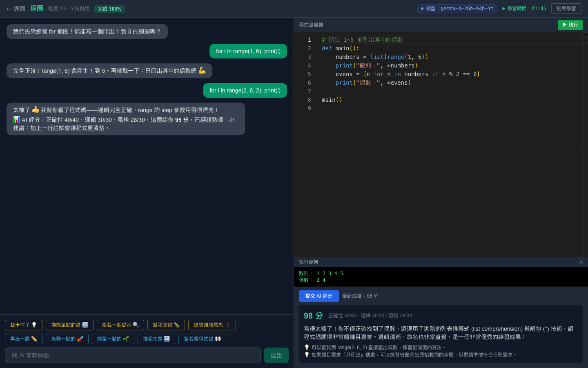This screenshot has width=588, height=368.
Task: Click line number 7 in the gutter
Action: click(x=309, y=91)
